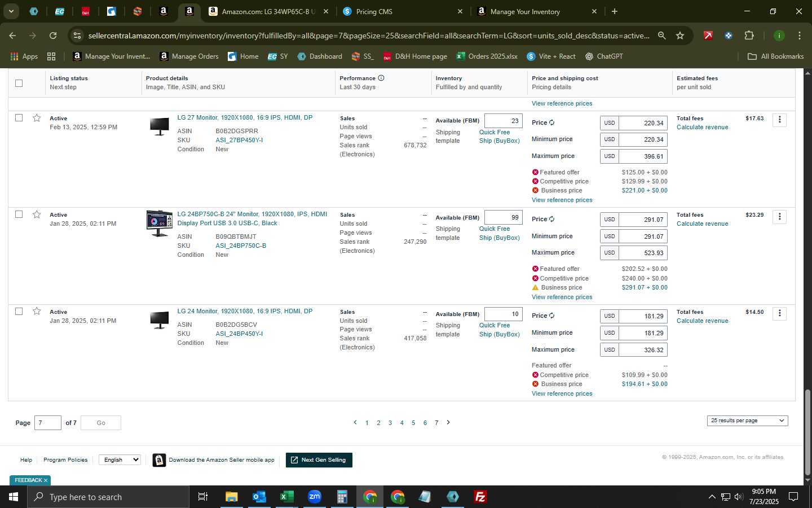Open English language dropdown
This screenshot has width=812, height=508.
click(120, 459)
